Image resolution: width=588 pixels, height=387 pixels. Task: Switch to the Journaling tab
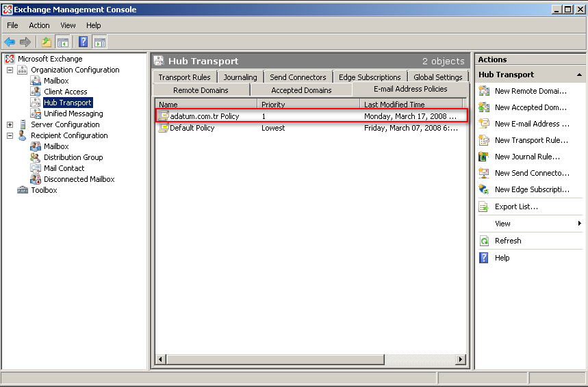(x=240, y=77)
